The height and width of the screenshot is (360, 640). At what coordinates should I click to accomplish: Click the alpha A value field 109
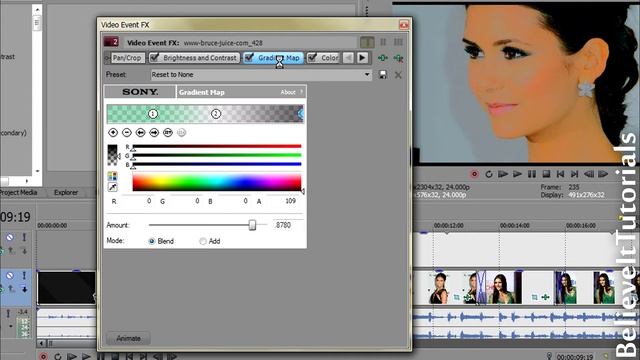click(x=283, y=201)
